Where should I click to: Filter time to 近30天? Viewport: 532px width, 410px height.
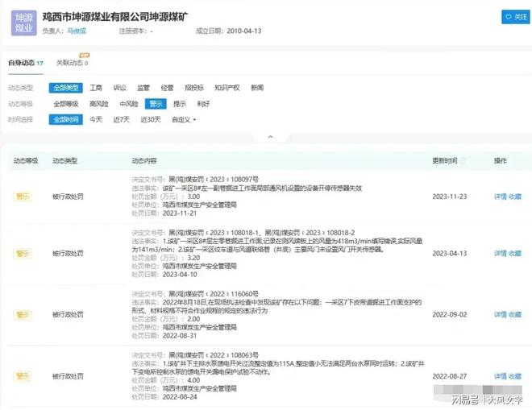pos(151,119)
